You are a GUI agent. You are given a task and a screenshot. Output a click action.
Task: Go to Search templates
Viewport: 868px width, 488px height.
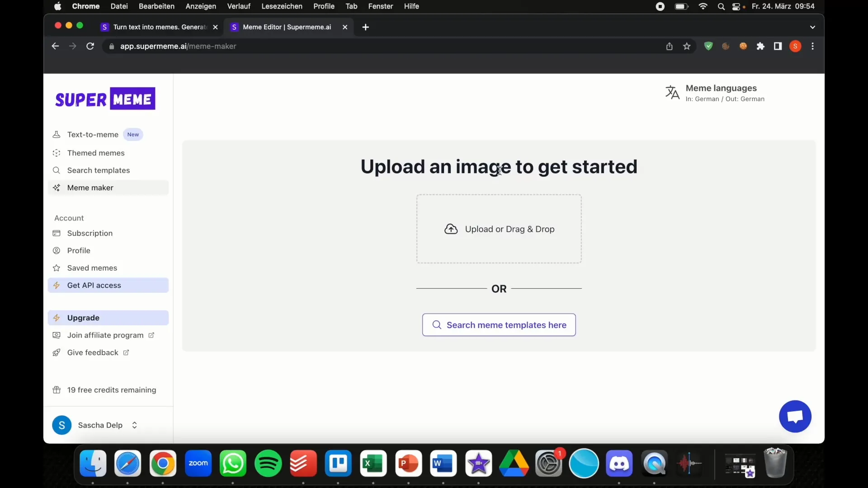99,170
